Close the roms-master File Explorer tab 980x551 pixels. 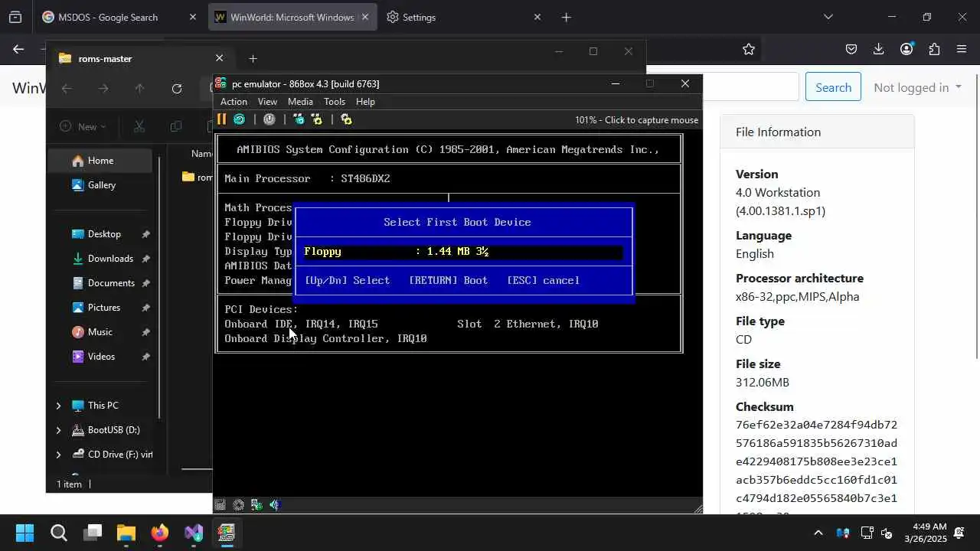pyautogui.click(x=219, y=58)
